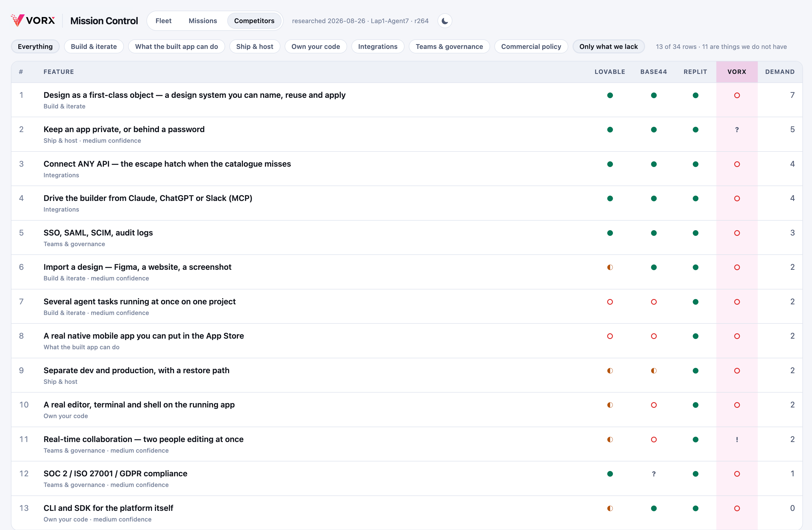Open 'SOC 2 / ISO 27001 / GDPR compliance' row

coord(407,478)
